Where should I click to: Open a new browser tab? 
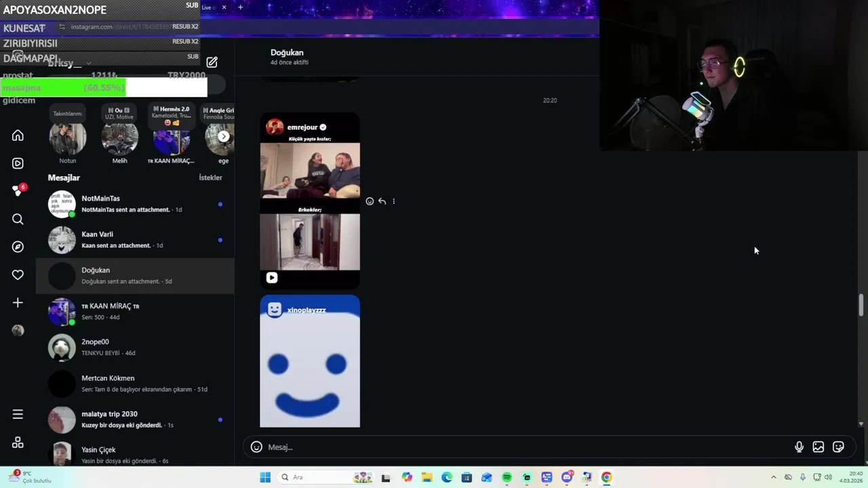coord(240,7)
